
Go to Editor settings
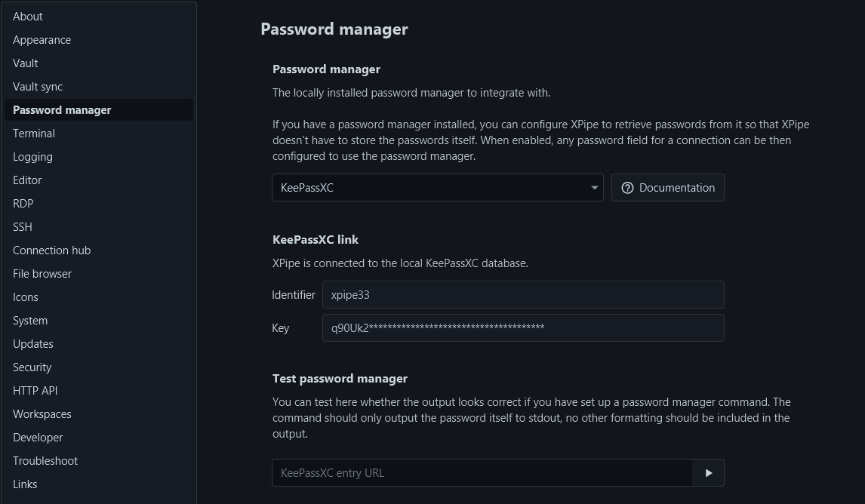[x=98, y=180]
